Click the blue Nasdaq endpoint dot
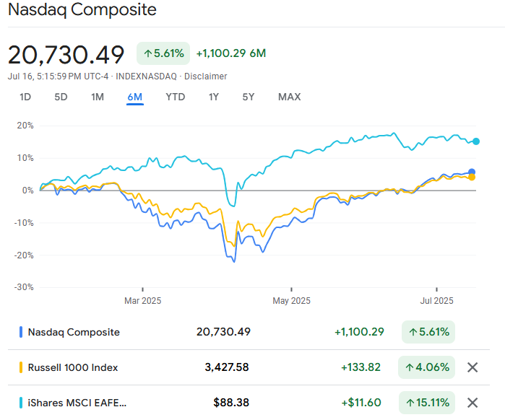Screen dimensions: 505x420 click(x=472, y=172)
